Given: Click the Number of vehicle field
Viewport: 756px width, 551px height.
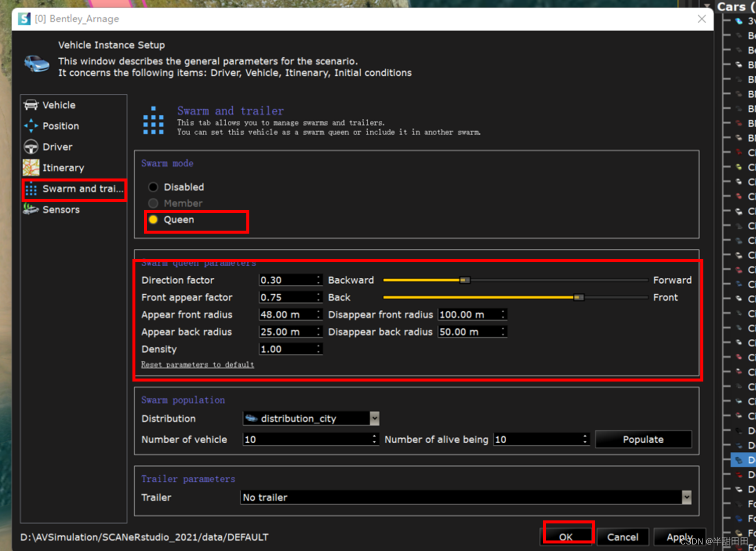Looking at the screenshot, I should click(311, 440).
